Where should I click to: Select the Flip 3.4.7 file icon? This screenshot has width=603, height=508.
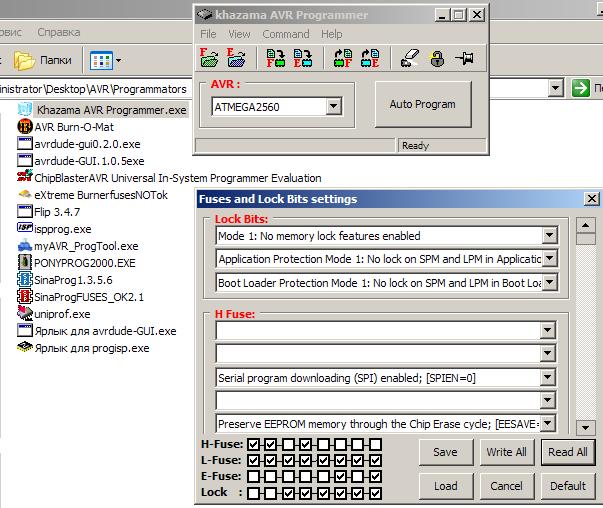coord(25,212)
